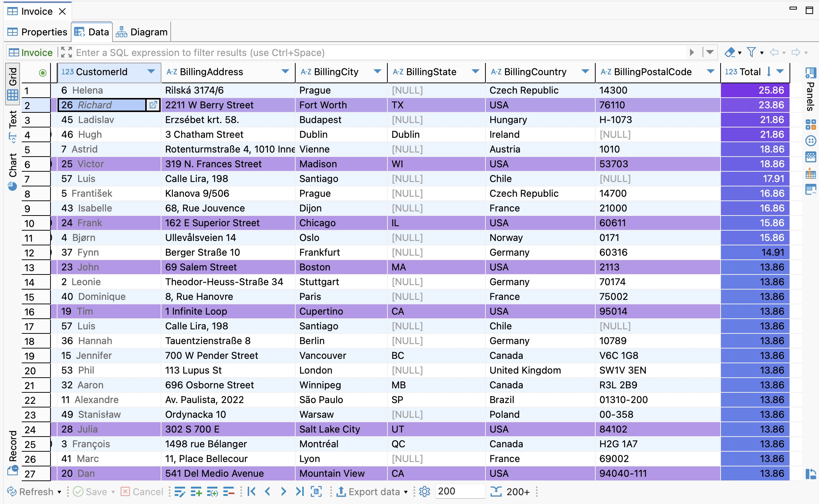This screenshot has width=819, height=504.
Task: Click the Add row icon
Action: click(196, 491)
